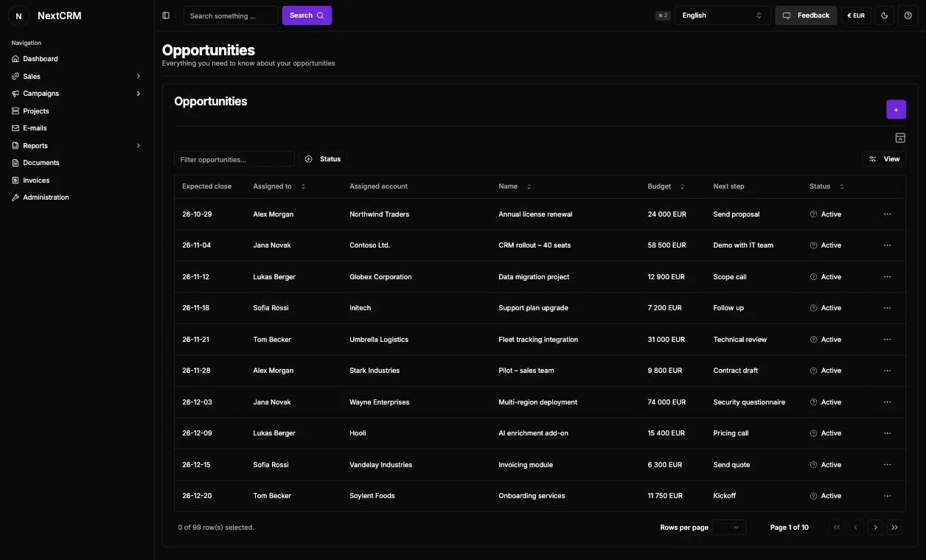Open row actions for Onboarding services

coord(887,496)
